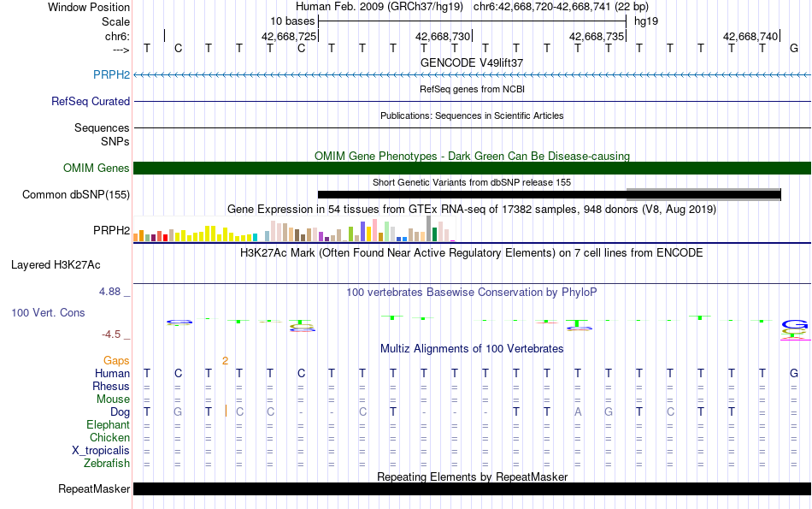This screenshot has width=812, height=509.
Task: Click the OMIM Genes track label
Action: coord(97,168)
